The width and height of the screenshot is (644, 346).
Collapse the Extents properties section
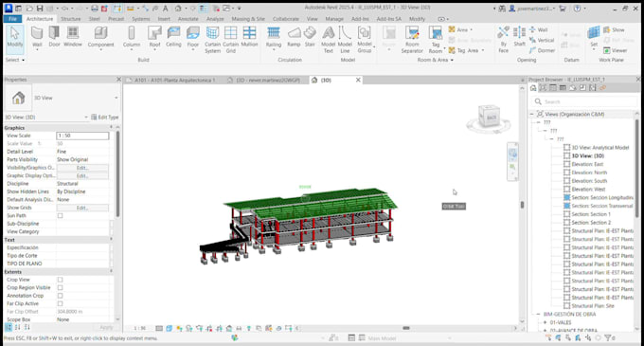(112, 272)
